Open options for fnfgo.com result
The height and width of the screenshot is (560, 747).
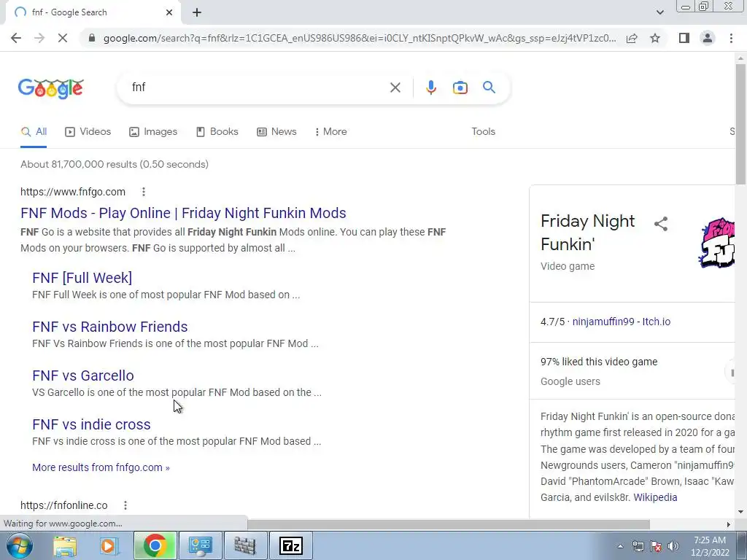144,192
